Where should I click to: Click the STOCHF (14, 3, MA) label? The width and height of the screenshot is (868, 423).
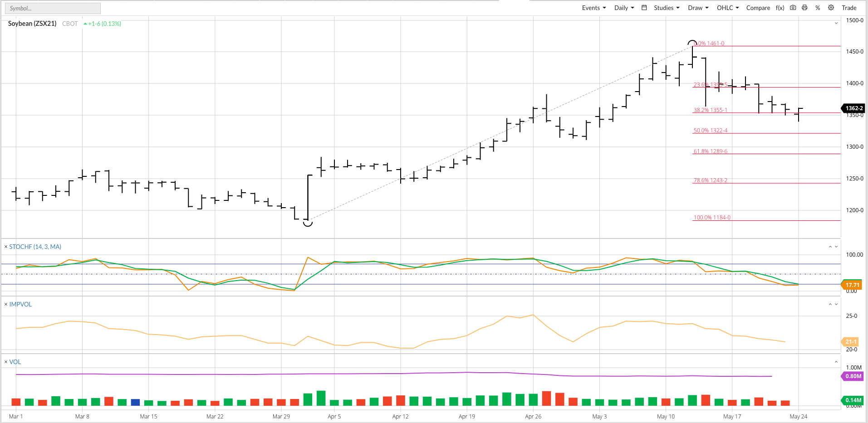point(35,247)
